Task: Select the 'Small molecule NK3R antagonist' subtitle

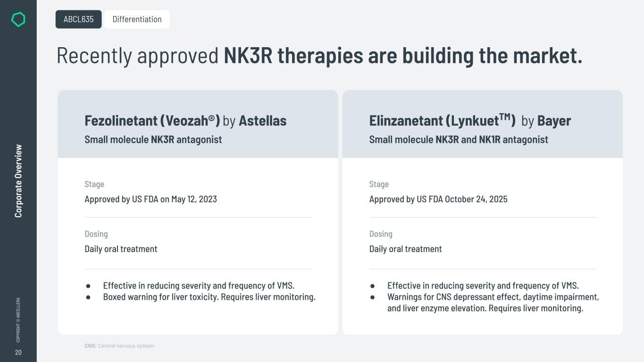Action: 153,140
